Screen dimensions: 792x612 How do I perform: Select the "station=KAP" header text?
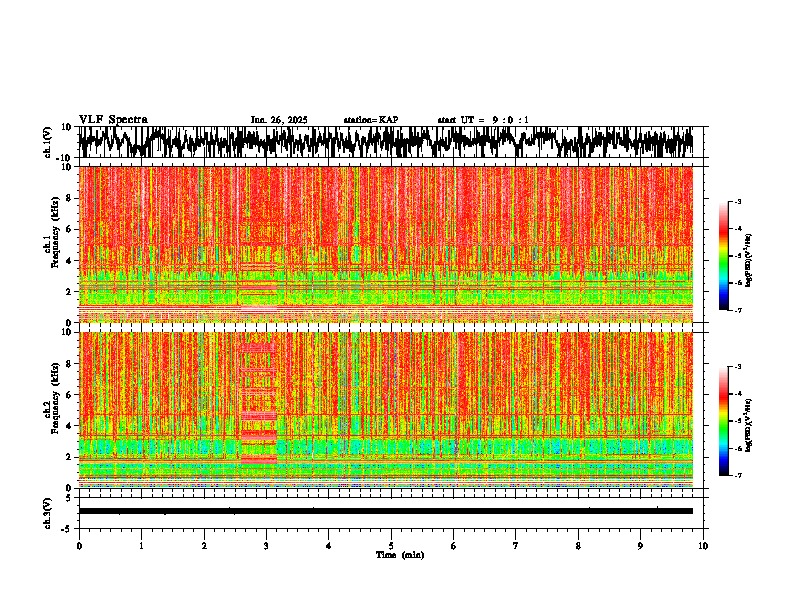point(371,120)
